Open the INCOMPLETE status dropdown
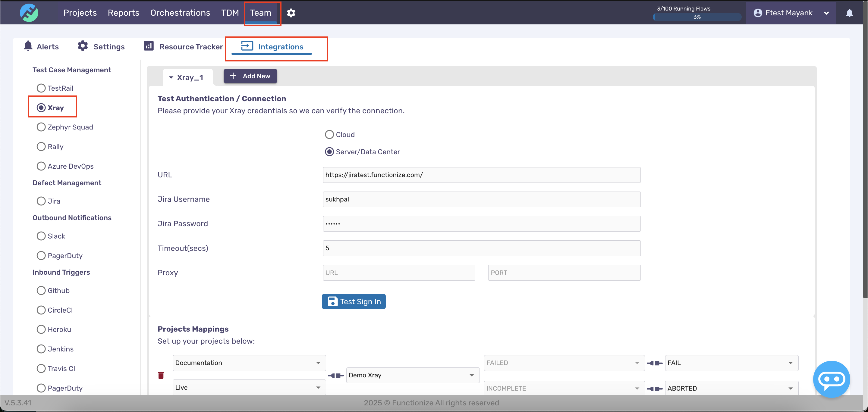868x412 pixels. 564,389
